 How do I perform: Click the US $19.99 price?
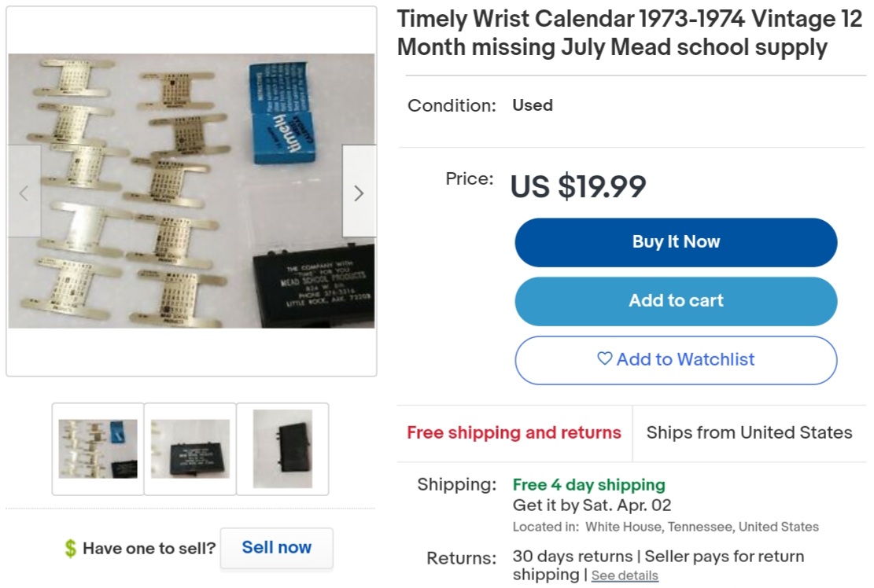[578, 187]
